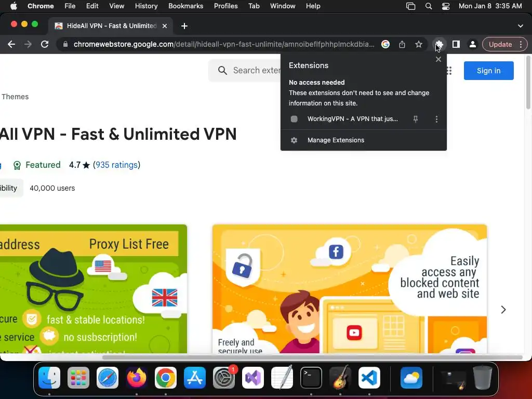
Task: Open the Themes section link
Action: [15, 97]
